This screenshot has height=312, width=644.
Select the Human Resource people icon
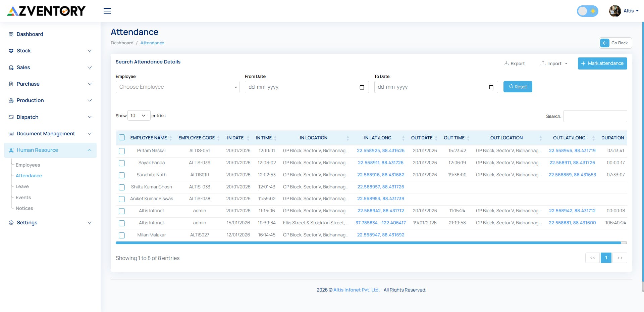click(11, 150)
